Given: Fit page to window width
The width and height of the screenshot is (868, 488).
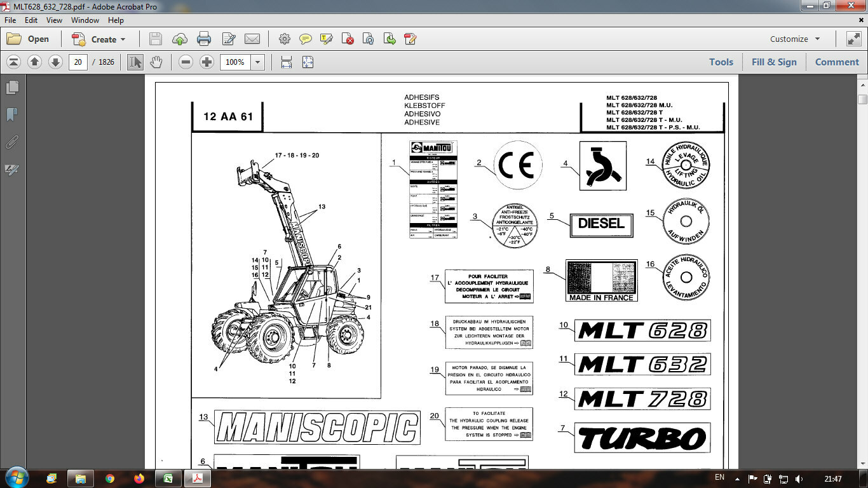Looking at the screenshot, I should (x=287, y=62).
